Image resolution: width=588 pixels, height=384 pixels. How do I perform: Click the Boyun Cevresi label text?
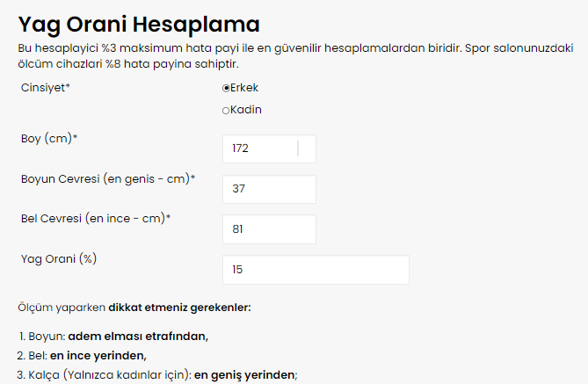coord(107,178)
